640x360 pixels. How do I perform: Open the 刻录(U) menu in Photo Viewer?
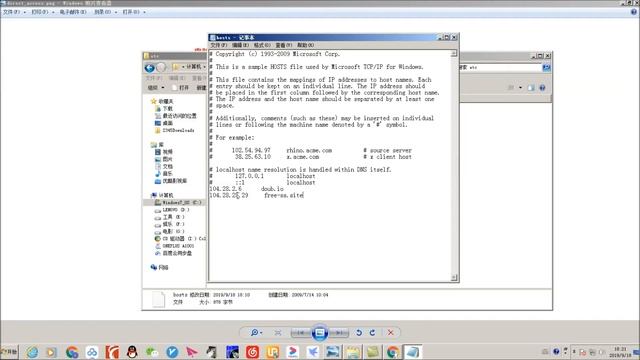tap(105, 12)
